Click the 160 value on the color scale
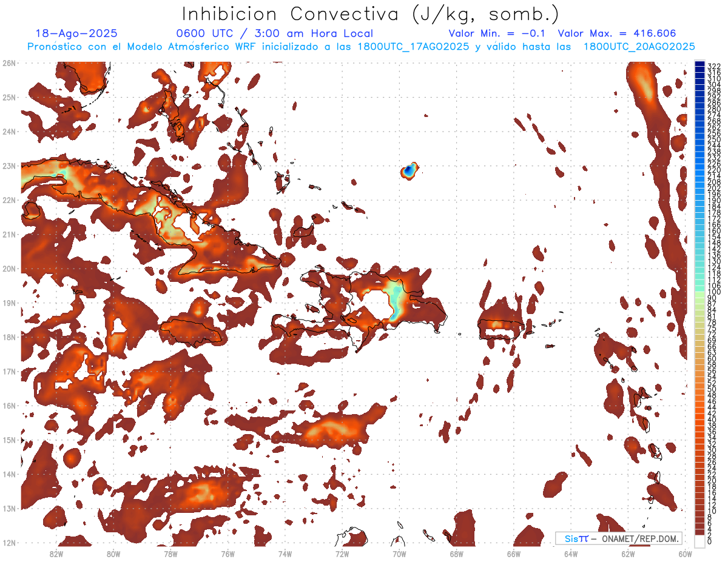 point(714,231)
